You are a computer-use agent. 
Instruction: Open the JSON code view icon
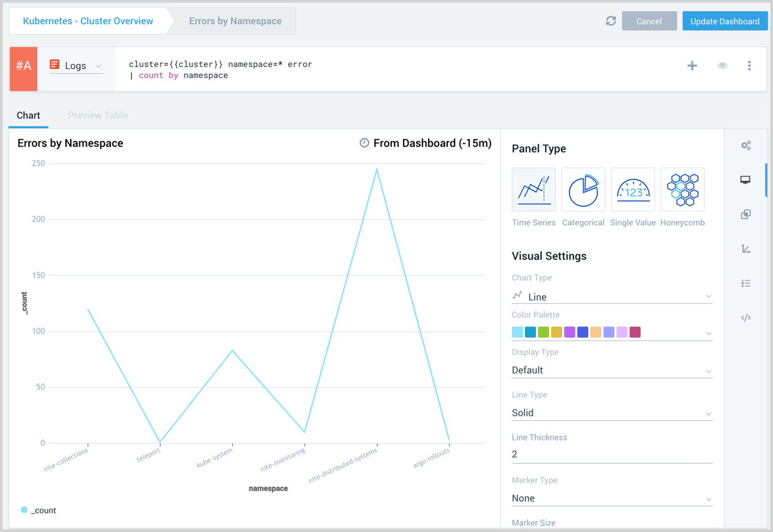click(745, 318)
